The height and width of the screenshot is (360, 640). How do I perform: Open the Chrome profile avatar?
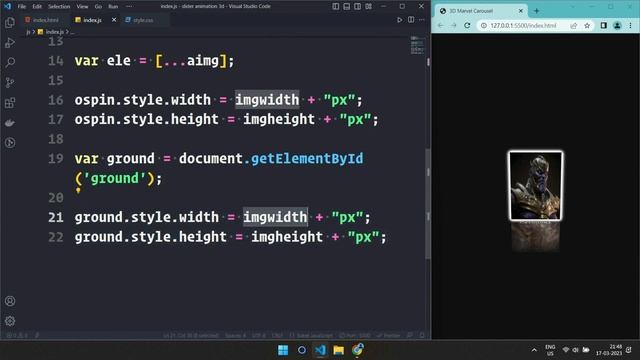[x=617, y=25]
